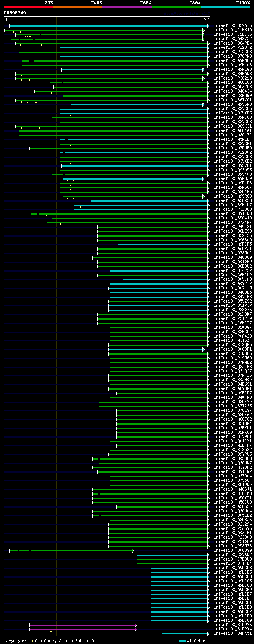Open hit UniRef100_A9PIP5

point(233,244)
